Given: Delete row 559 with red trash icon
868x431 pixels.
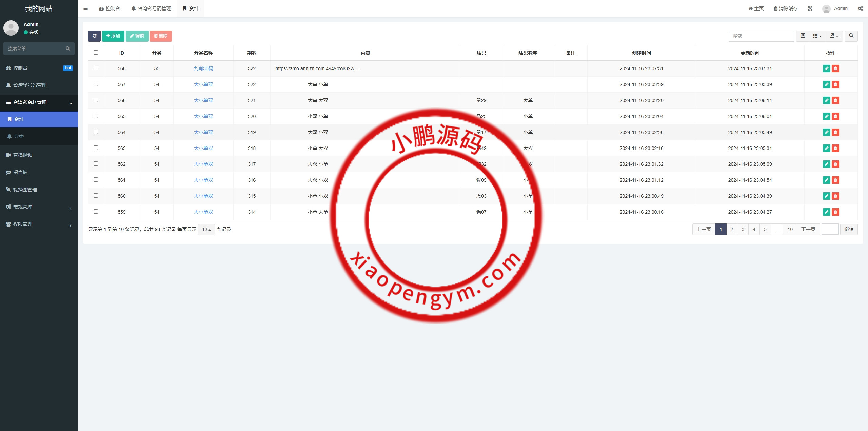Looking at the screenshot, I should (x=835, y=212).
